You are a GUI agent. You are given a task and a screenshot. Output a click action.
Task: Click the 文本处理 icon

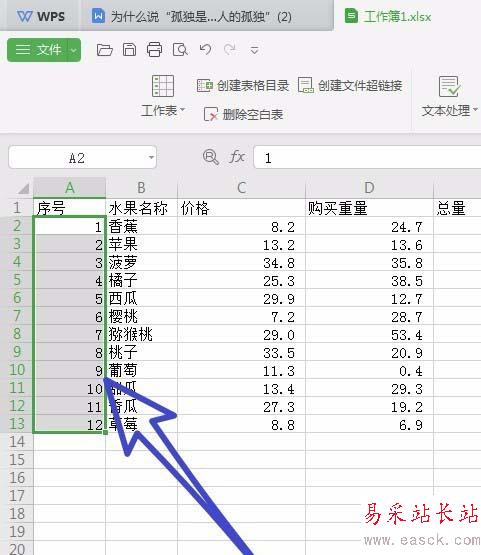(x=449, y=86)
